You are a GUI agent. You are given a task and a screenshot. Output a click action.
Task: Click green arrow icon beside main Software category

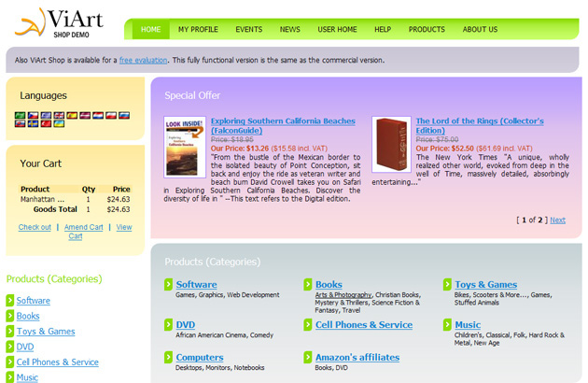pyautogui.click(x=168, y=284)
